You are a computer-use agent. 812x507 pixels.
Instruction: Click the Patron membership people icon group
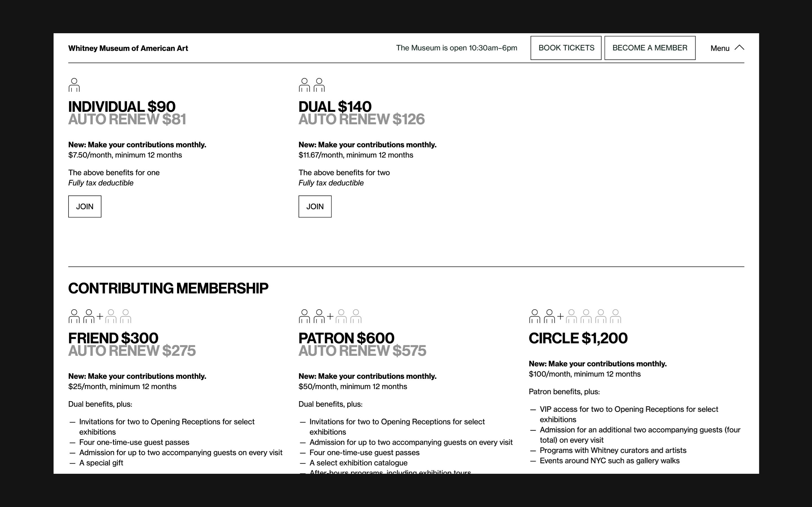pyautogui.click(x=330, y=316)
